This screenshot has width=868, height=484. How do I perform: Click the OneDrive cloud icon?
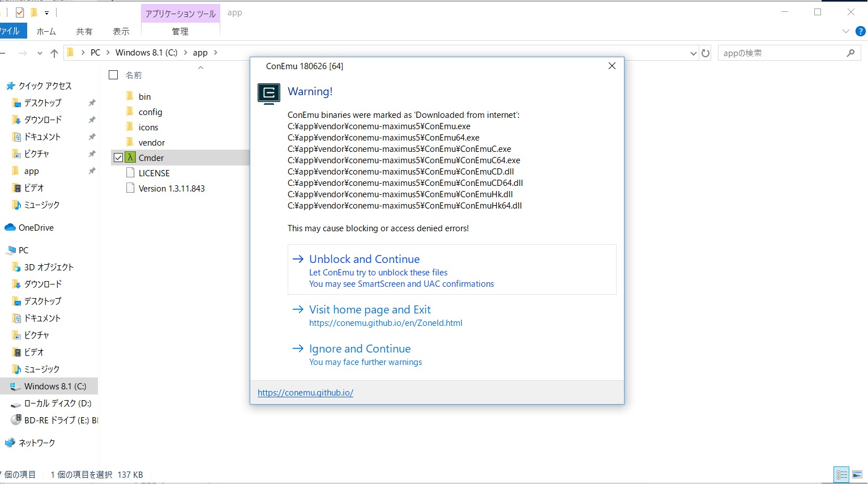(x=10, y=227)
